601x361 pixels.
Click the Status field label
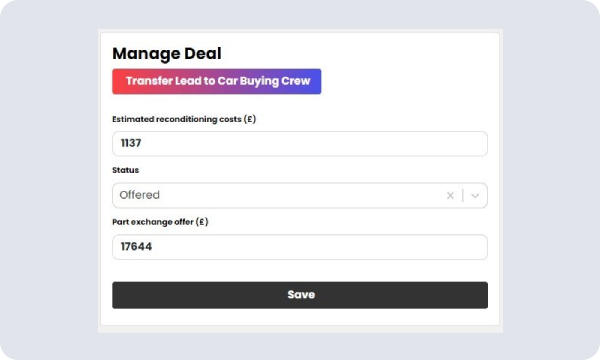tap(125, 170)
